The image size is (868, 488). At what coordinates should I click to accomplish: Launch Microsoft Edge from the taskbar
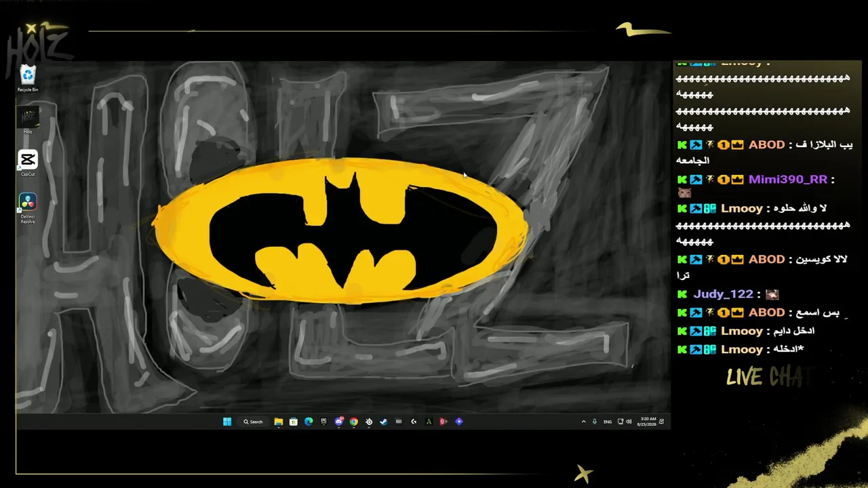[x=309, y=422]
